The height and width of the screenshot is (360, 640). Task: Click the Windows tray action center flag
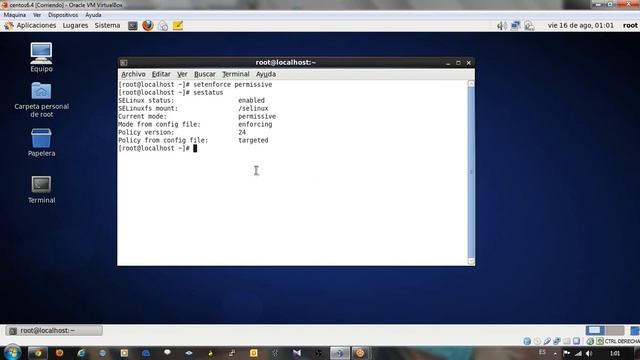tap(567, 353)
